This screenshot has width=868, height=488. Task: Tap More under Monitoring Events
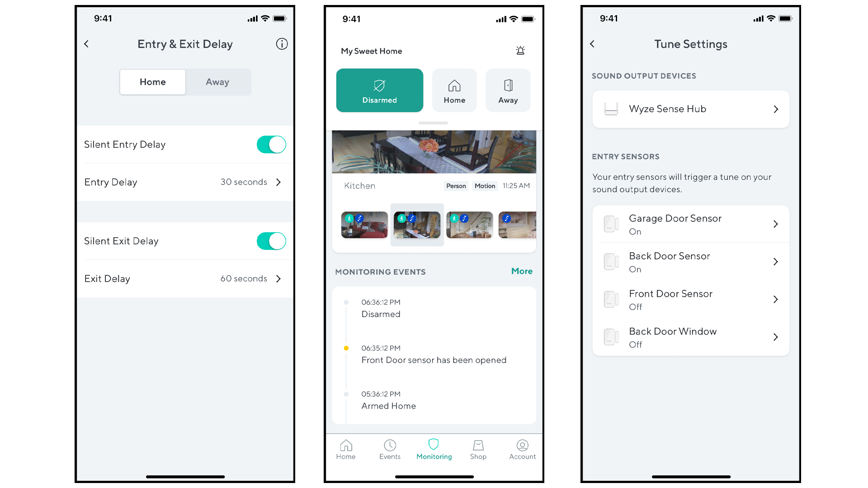click(522, 271)
